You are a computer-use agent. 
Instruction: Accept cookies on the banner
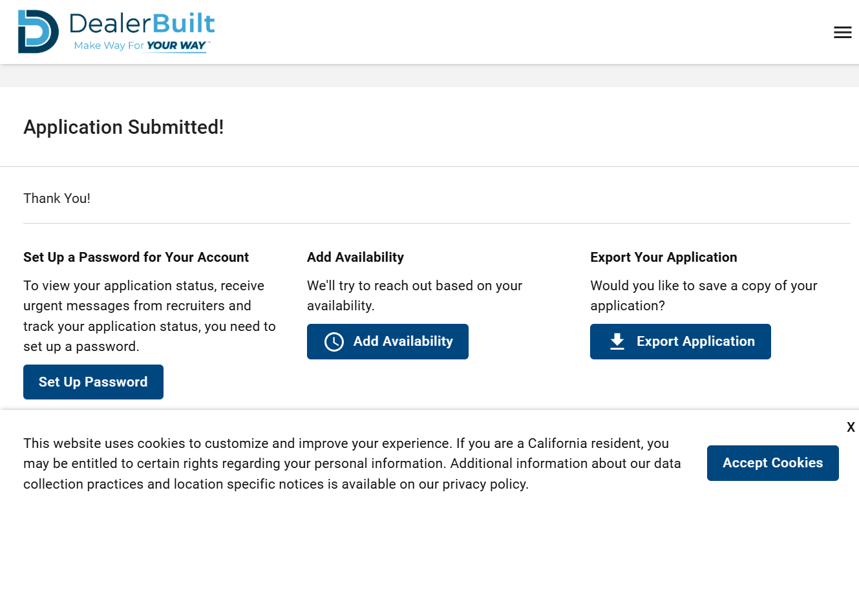(772, 463)
